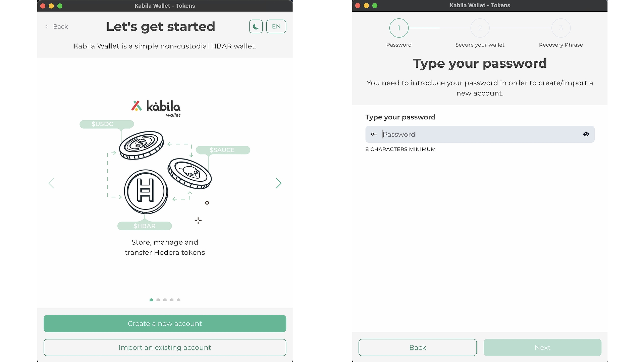Select step 1 Password circle
This screenshot has width=644, height=362.
[x=399, y=28]
